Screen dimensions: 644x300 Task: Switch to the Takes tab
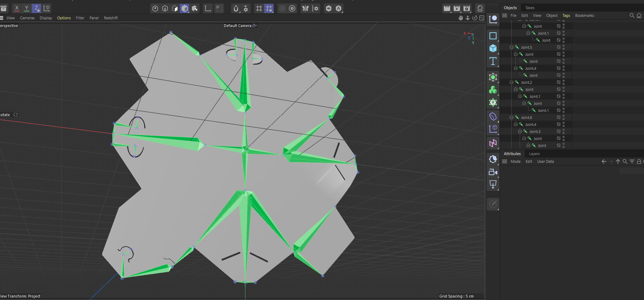tap(530, 8)
